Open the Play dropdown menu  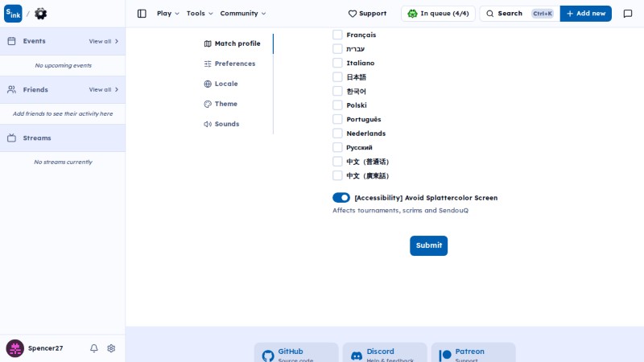point(168,14)
